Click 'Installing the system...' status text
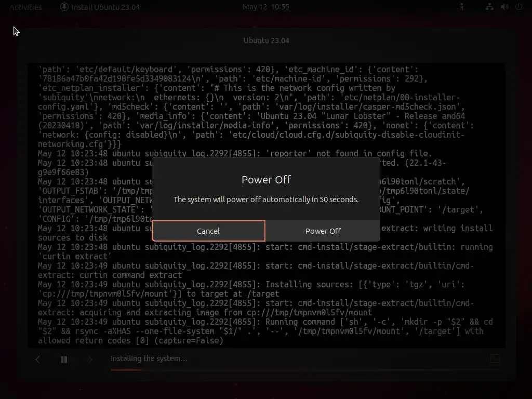Screen dimensions: 532x399 pyautogui.click(x=149, y=358)
